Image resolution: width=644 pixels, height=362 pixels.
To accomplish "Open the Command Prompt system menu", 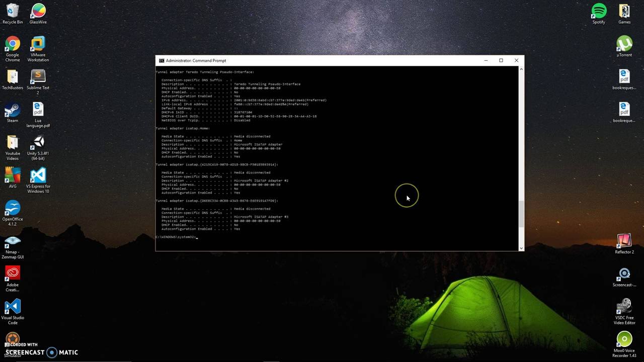I will tap(161, 60).
